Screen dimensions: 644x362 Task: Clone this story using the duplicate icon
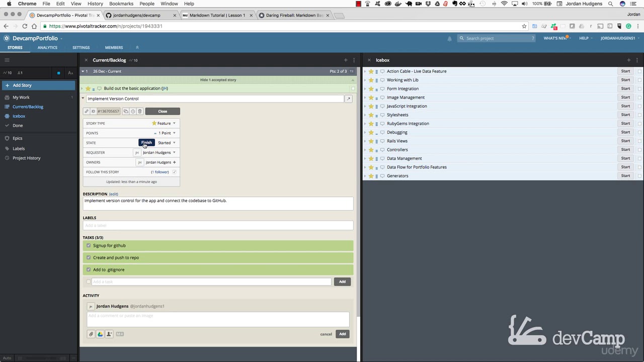[x=126, y=111]
